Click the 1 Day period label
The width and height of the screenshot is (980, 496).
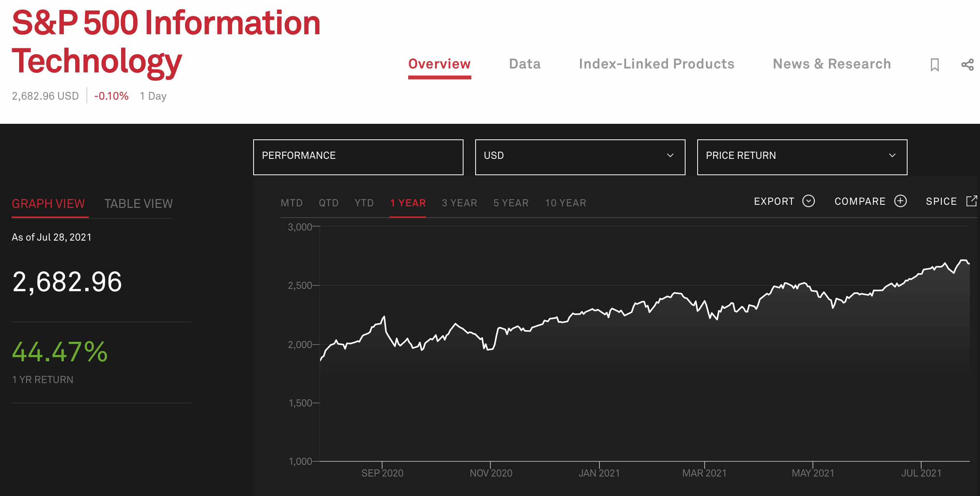(153, 96)
